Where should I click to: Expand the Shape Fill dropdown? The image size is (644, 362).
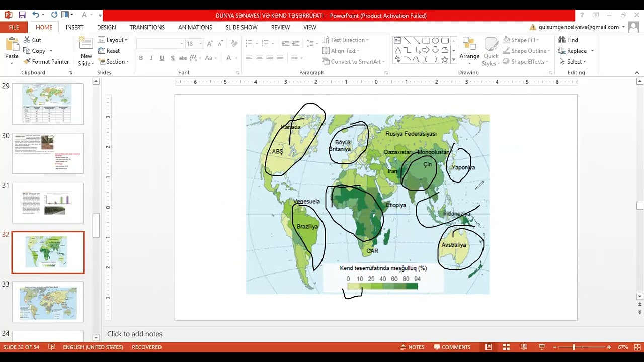[521, 40]
